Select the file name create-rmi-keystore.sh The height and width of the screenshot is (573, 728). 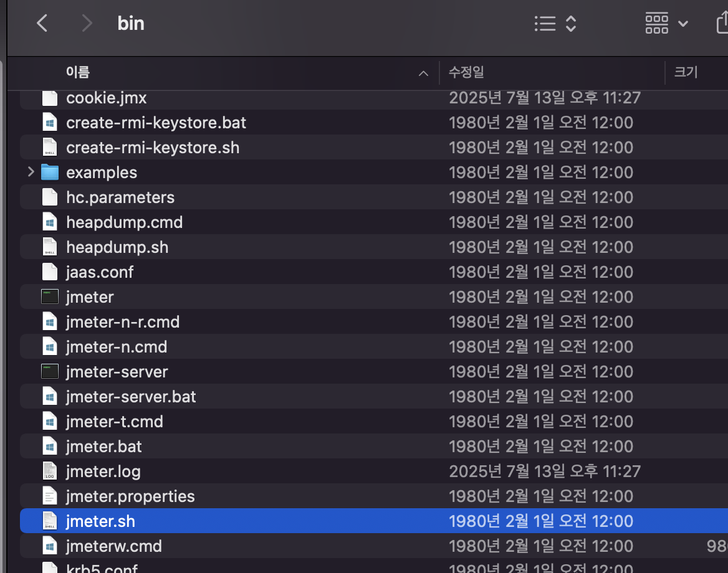click(x=153, y=148)
